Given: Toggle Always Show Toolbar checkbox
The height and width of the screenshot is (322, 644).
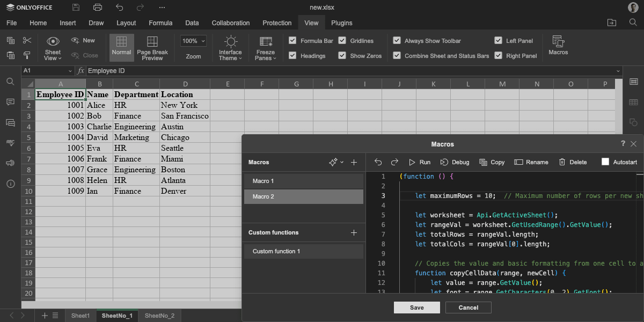Looking at the screenshot, I should pyautogui.click(x=397, y=40).
